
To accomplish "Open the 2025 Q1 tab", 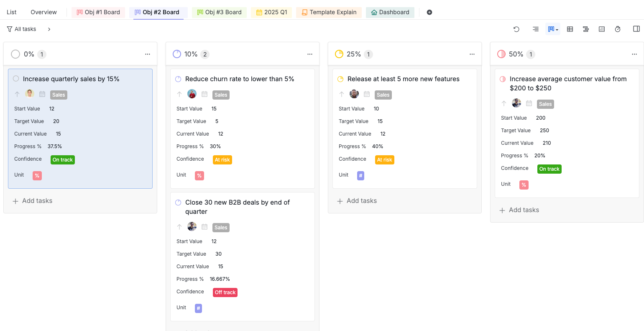I will tap(271, 12).
